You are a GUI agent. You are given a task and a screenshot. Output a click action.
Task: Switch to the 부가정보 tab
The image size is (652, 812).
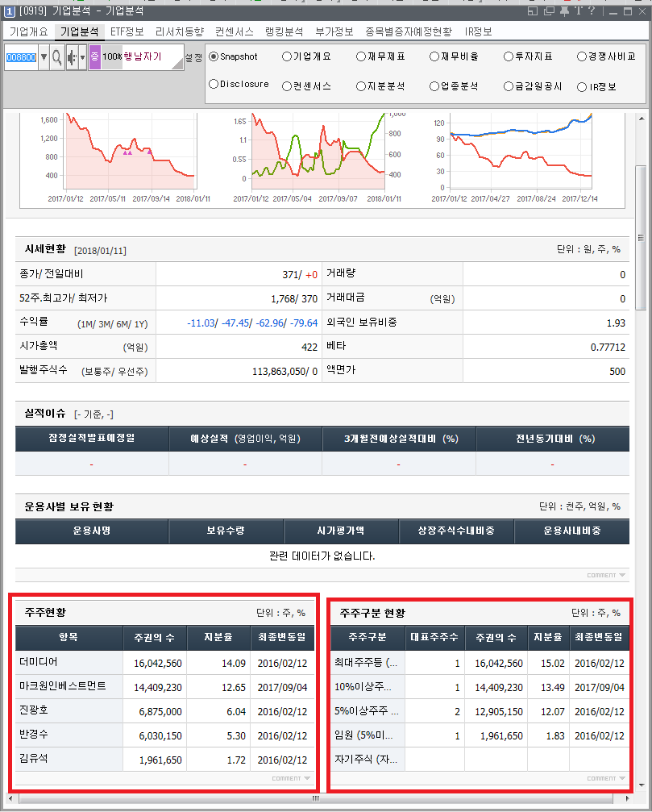tap(334, 31)
